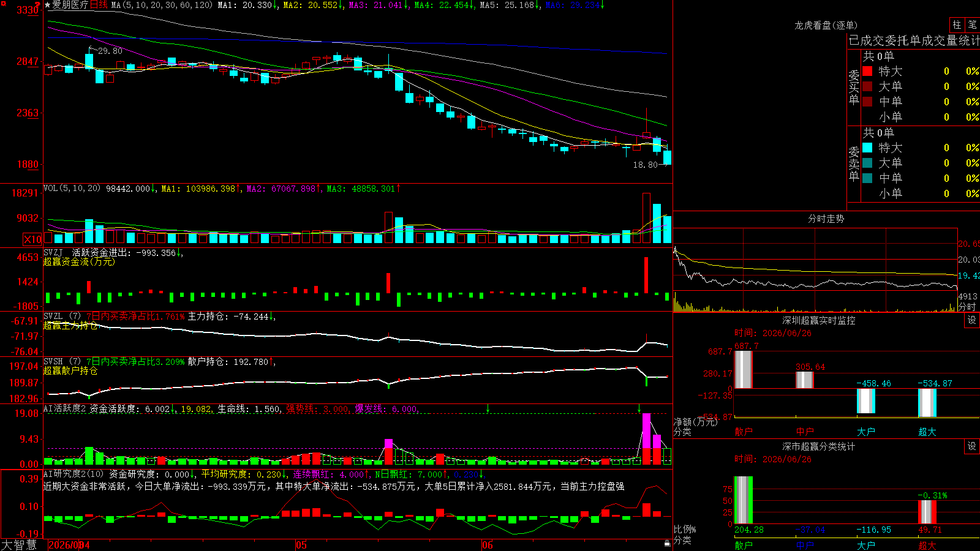Click the 主力持仓: -74.244 value
The width and height of the screenshot is (980, 551).
tap(232, 317)
